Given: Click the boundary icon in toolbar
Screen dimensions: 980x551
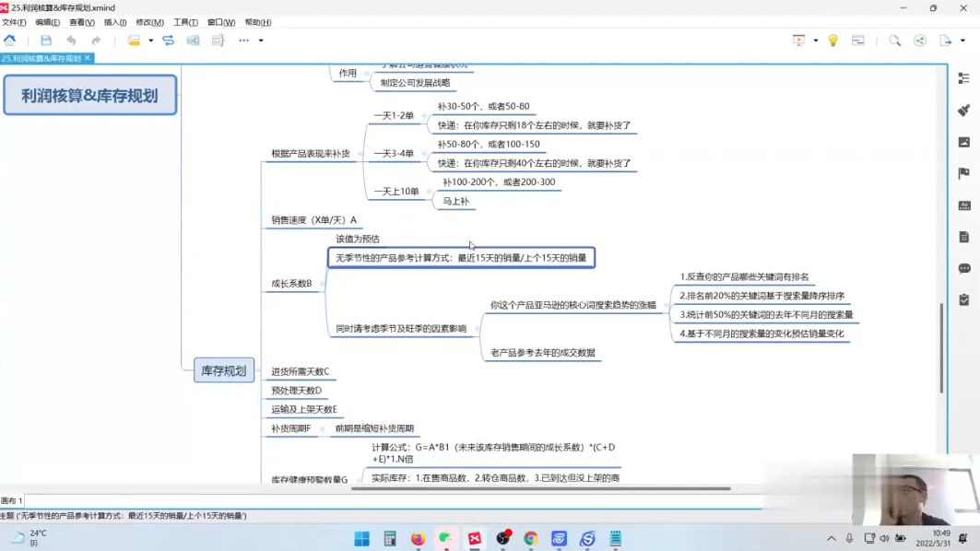Looking at the screenshot, I should click(193, 41).
